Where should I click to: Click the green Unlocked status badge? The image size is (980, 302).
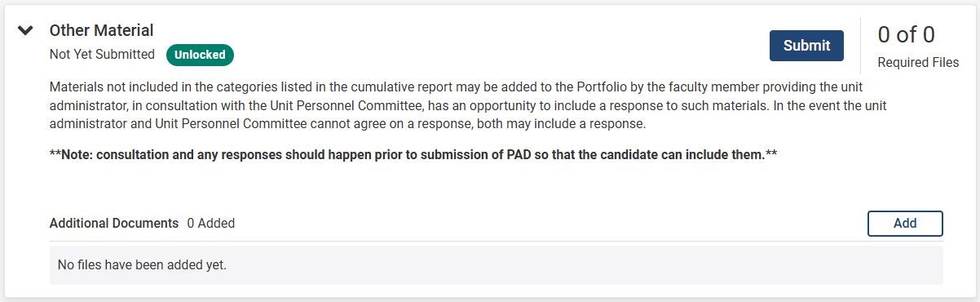[x=200, y=55]
